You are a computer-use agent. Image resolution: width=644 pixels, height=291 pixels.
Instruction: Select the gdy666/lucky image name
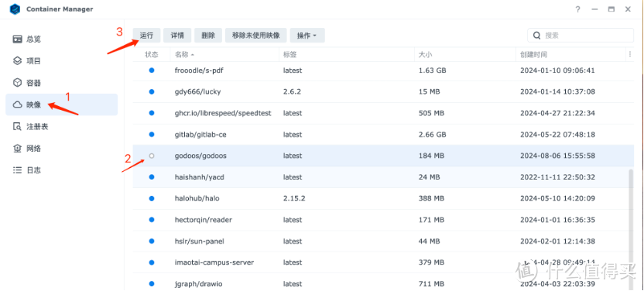(x=197, y=92)
